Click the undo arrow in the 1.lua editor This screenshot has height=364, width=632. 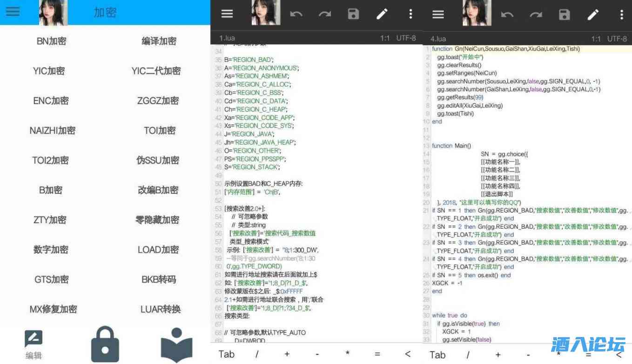click(296, 14)
